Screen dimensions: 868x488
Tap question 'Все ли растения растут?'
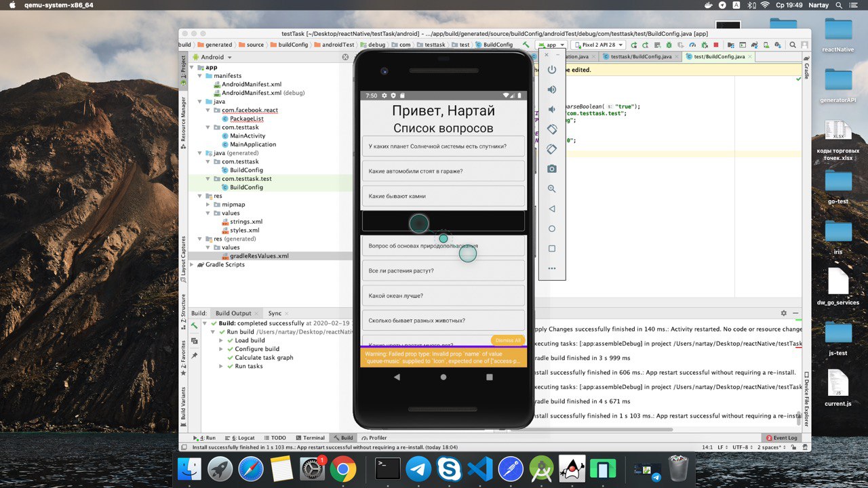443,270
